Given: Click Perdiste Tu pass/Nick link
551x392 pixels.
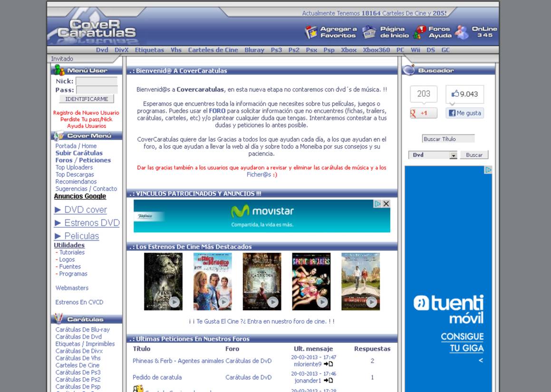Looking at the screenshot, I should tap(86, 119).
